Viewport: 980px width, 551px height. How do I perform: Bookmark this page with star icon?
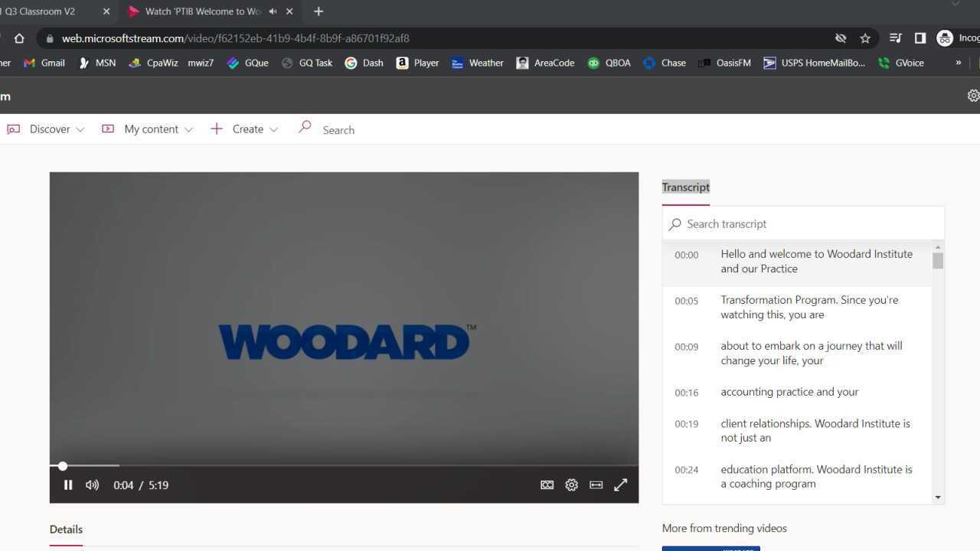(865, 38)
